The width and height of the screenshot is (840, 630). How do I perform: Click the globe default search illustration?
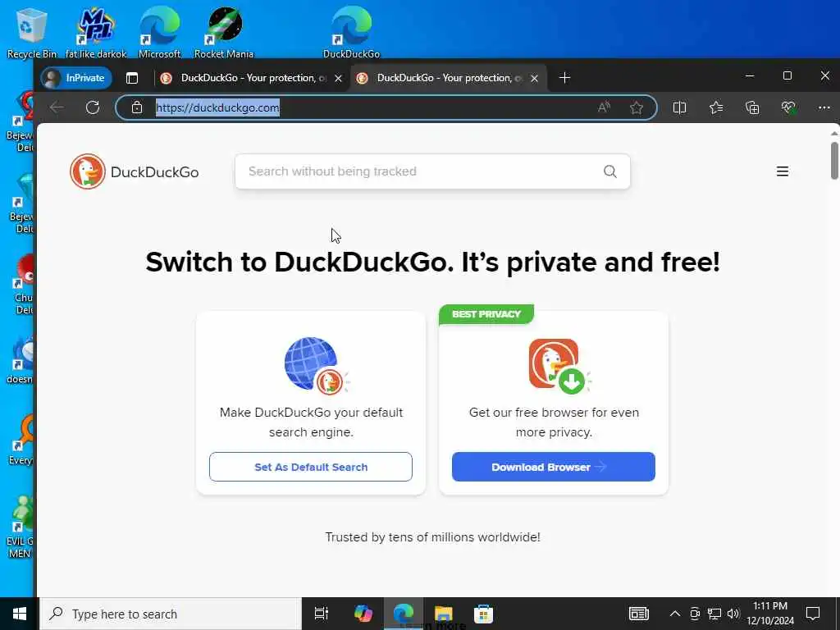[x=317, y=366]
